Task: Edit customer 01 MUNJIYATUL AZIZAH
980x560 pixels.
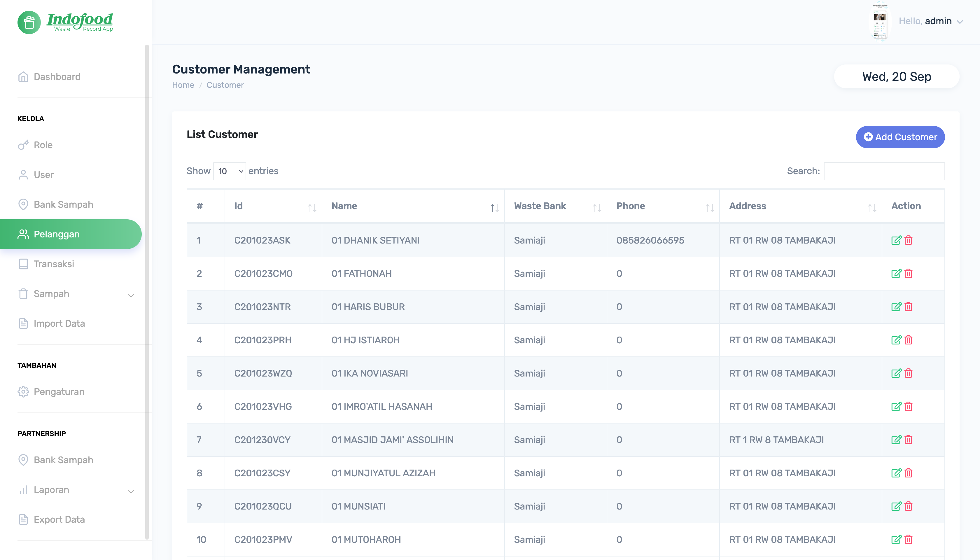Action: 896,473
